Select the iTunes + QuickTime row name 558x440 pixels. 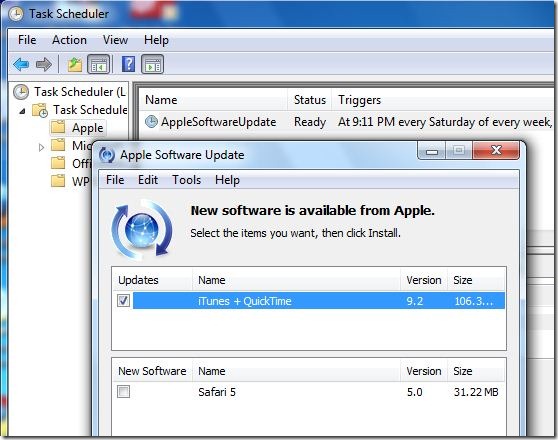(x=245, y=301)
